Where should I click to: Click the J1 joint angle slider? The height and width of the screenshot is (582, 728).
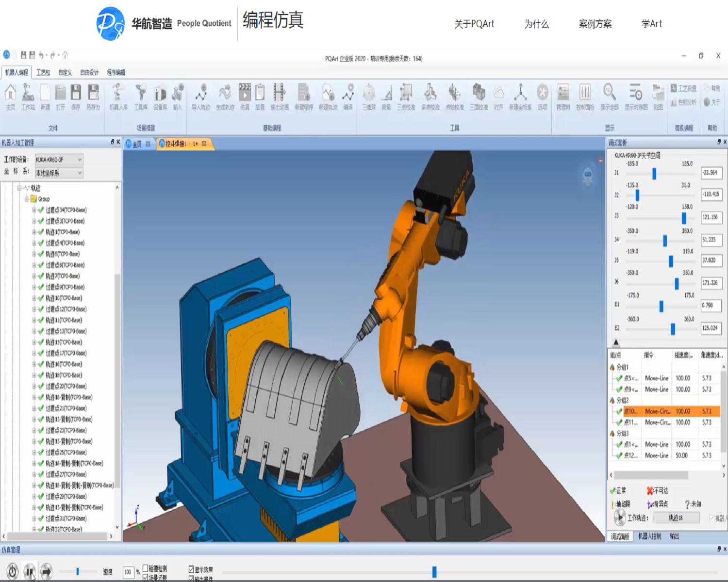pos(654,173)
